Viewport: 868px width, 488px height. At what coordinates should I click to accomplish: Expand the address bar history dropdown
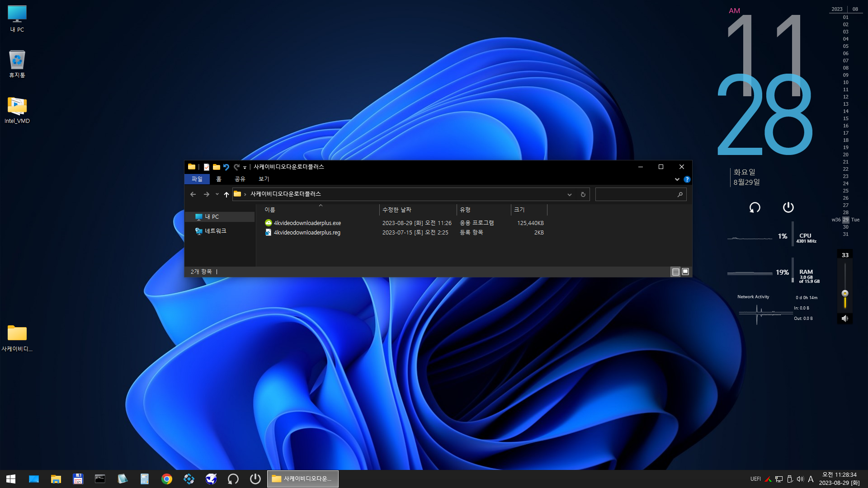point(569,194)
